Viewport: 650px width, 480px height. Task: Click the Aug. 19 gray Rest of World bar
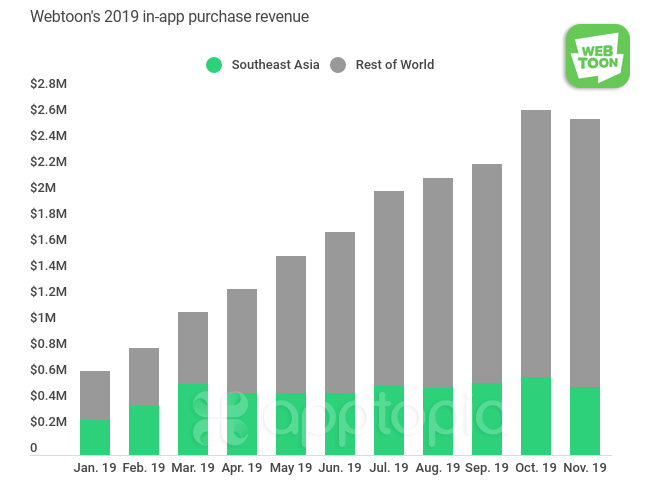tap(438, 283)
